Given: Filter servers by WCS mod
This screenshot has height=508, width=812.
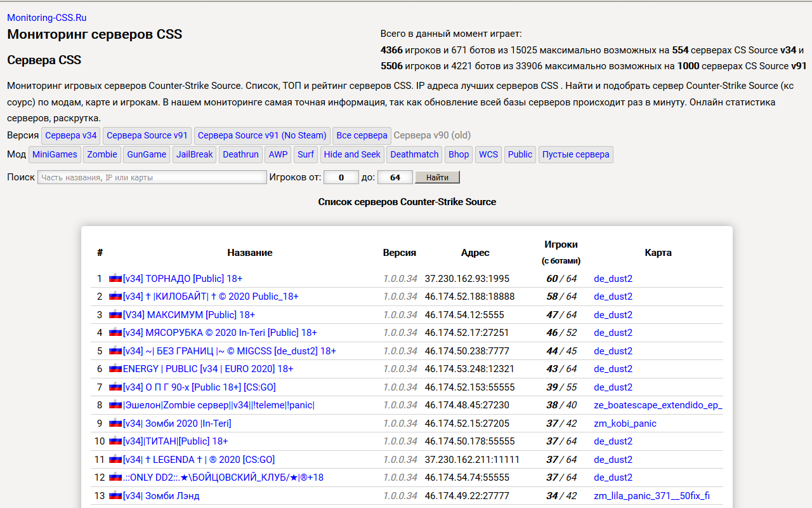Looking at the screenshot, I should tap(488, 154).
